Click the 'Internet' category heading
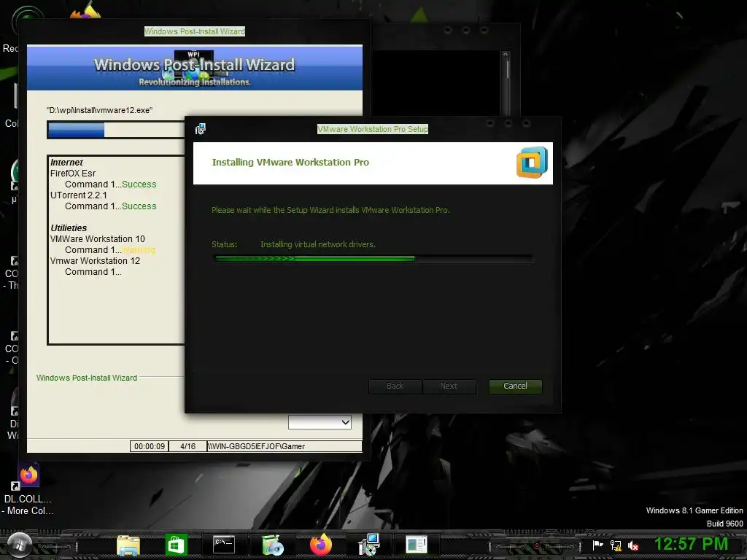 [66, 163]
